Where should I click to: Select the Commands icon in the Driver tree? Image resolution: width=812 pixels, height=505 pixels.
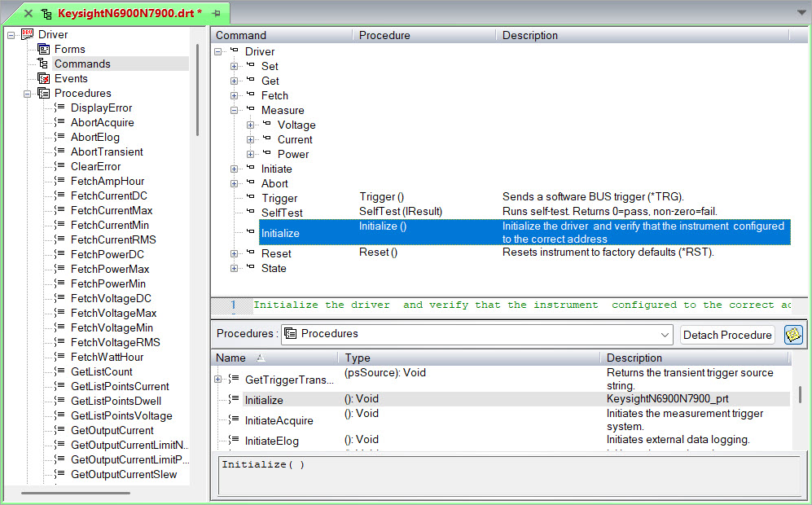tap(44, 64)
